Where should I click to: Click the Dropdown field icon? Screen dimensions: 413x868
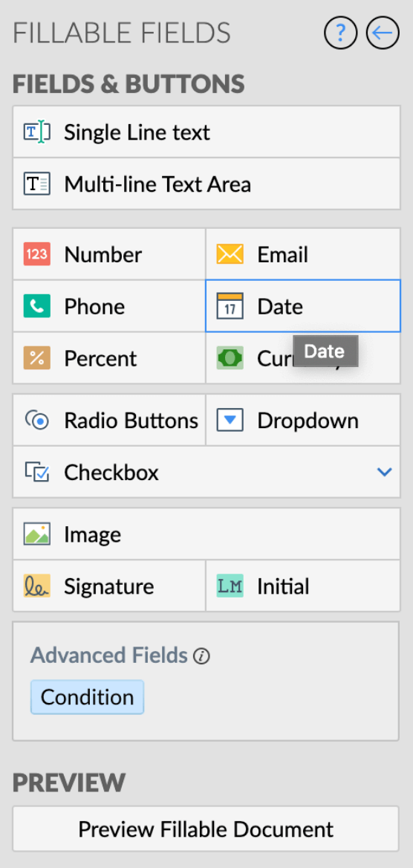click(x=230, y=420)
